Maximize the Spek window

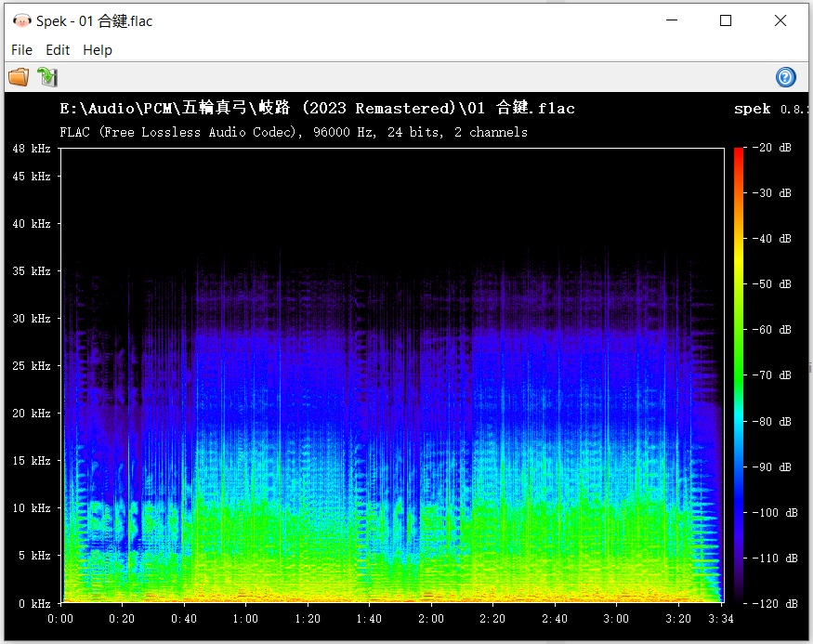(x=726, y=20)
